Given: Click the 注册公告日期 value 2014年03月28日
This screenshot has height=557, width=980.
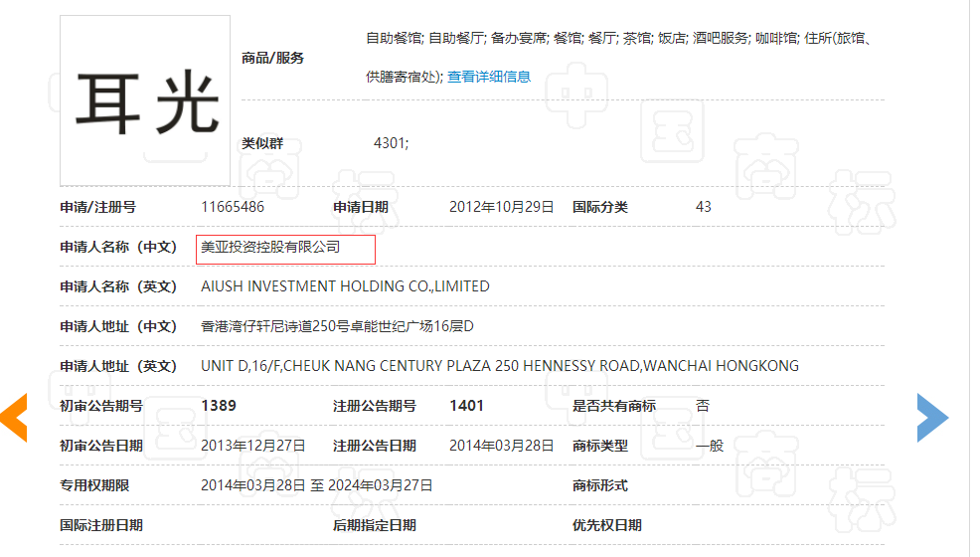Looking at the screenshot, I should tap(501, 446).
